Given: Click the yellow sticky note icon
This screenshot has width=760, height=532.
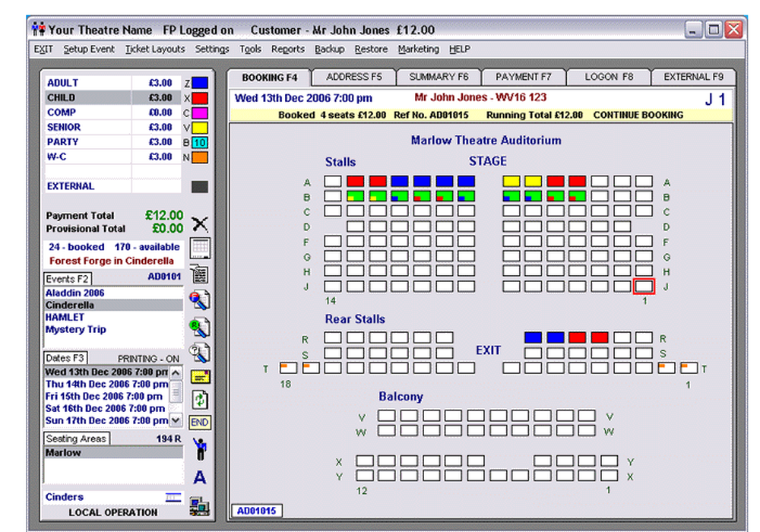Looking at the screenshot, I should coord(199,375).
